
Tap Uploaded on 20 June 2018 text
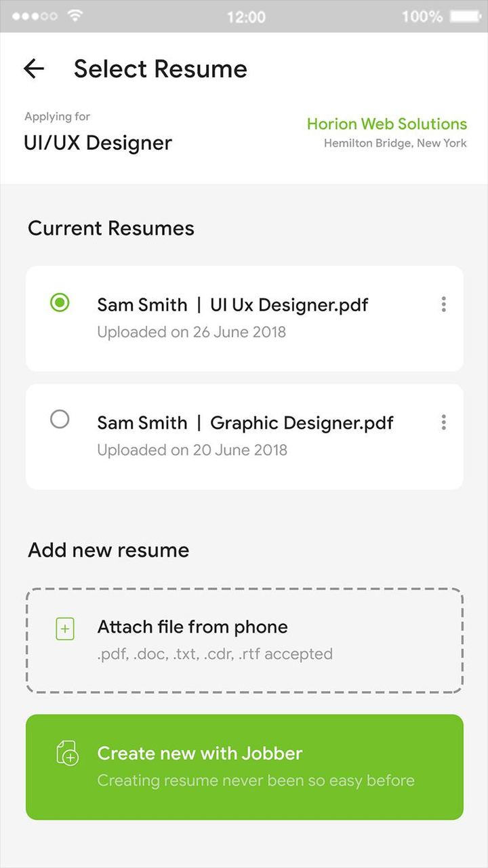(x=192, y=450)
